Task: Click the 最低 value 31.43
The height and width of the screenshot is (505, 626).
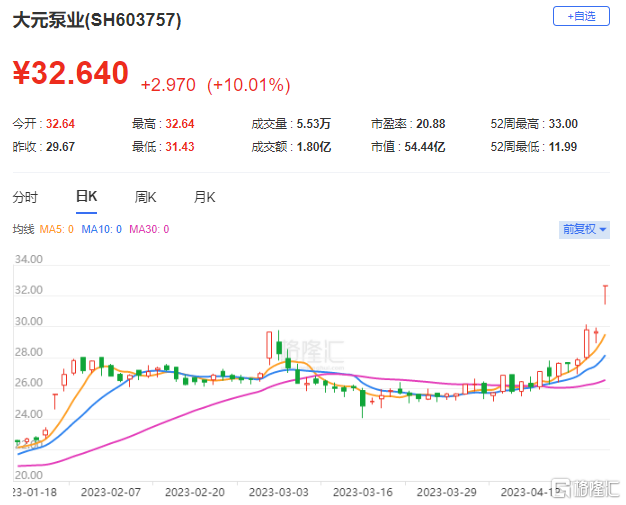Action: [180, 147]
